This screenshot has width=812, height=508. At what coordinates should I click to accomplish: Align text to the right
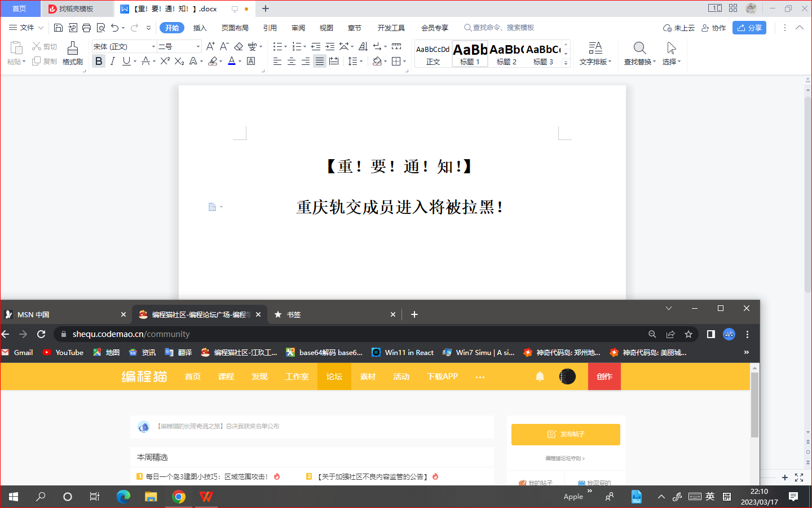tap(306, 61)
